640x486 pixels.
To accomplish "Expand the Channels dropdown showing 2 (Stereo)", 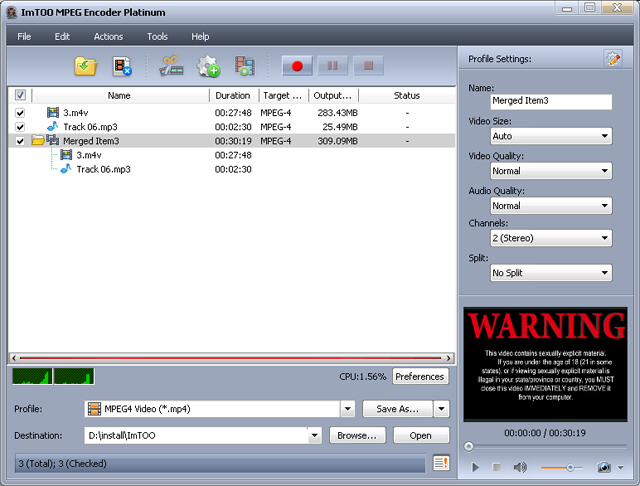I will (550, 238).
